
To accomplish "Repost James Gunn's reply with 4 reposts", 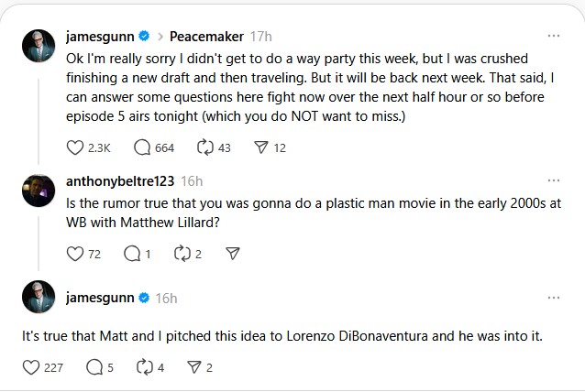I will (144, 367).
